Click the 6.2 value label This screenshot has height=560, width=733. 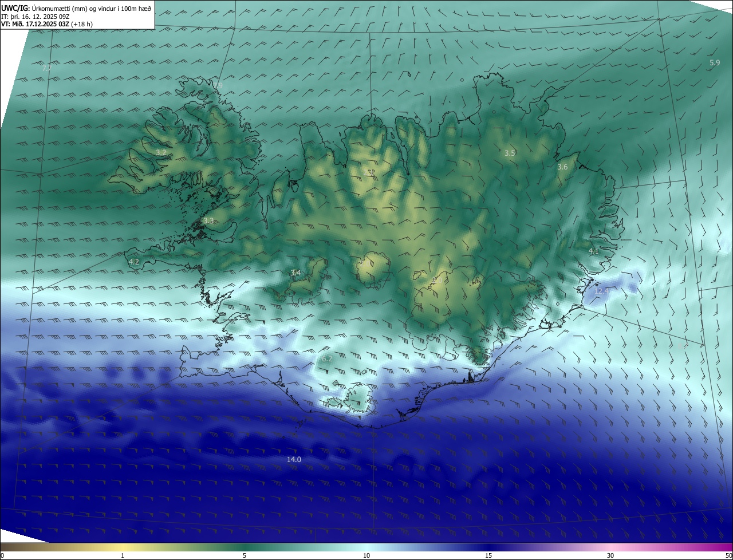[x=327, y=358]
